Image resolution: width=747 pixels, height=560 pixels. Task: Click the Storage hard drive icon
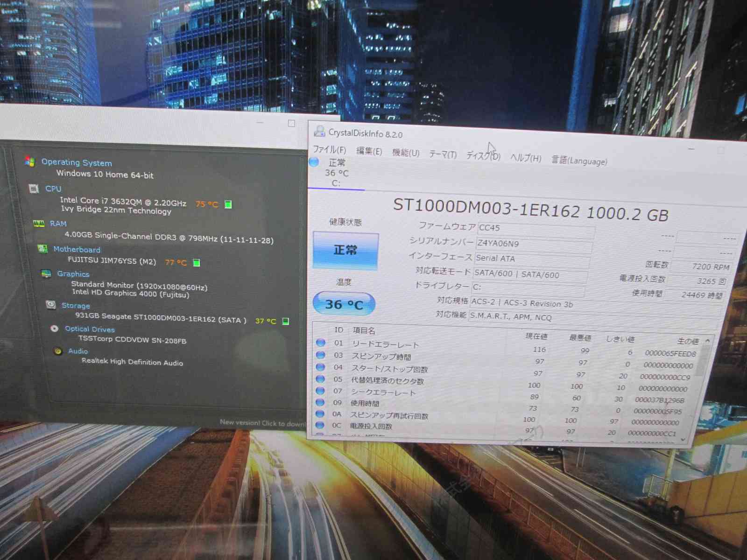click(x=51, y=305)
